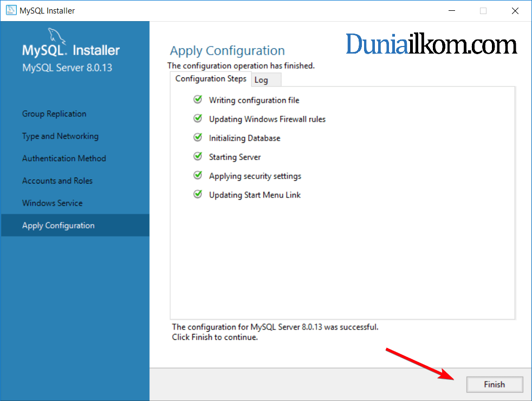Image resolution: width=532 pixels, height=401 pixels.
Task: Click the configuration was successful message
Action: [x=275, y=327]
